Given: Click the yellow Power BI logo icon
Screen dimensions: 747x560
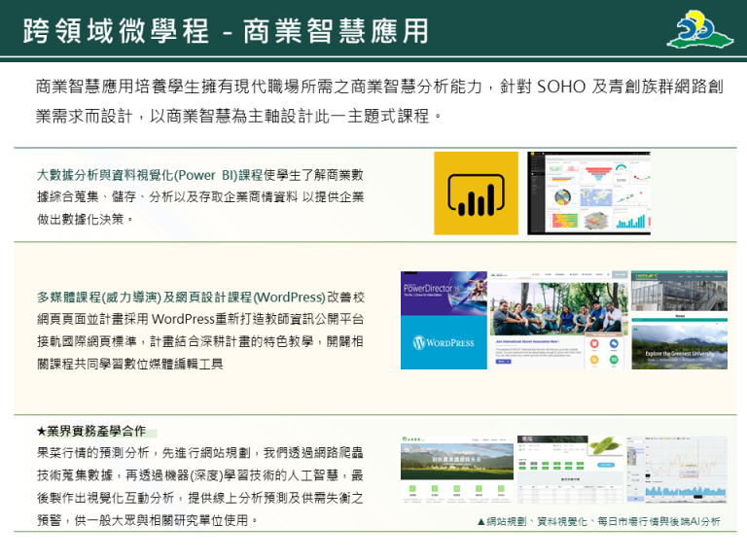Looking at the screenshot, I should coord(476,192).
